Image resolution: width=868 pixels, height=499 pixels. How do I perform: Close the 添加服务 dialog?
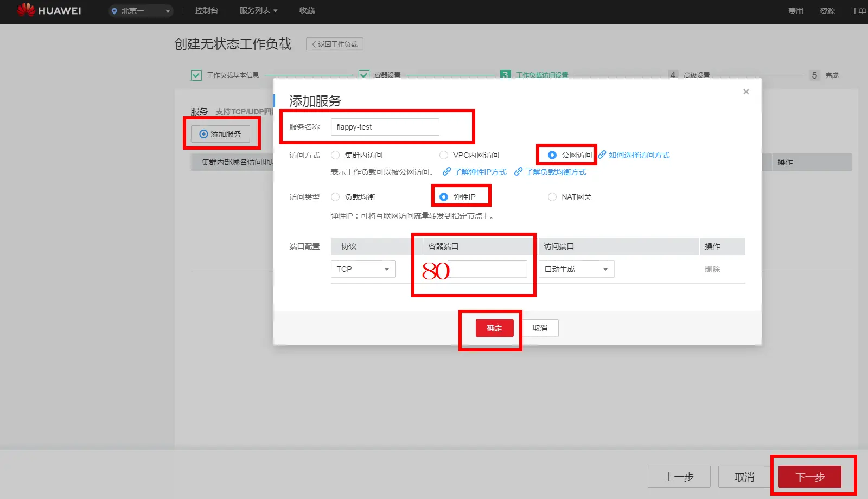746,92
